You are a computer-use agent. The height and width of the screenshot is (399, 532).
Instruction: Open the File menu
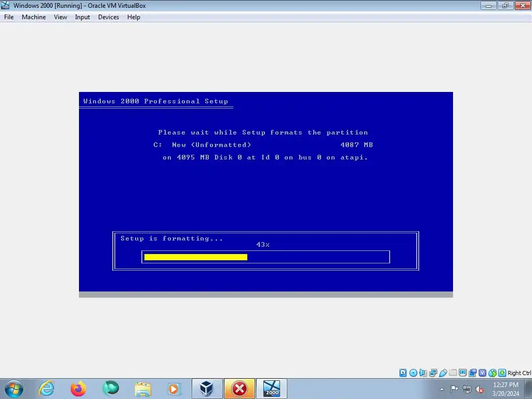click(9, 17)
